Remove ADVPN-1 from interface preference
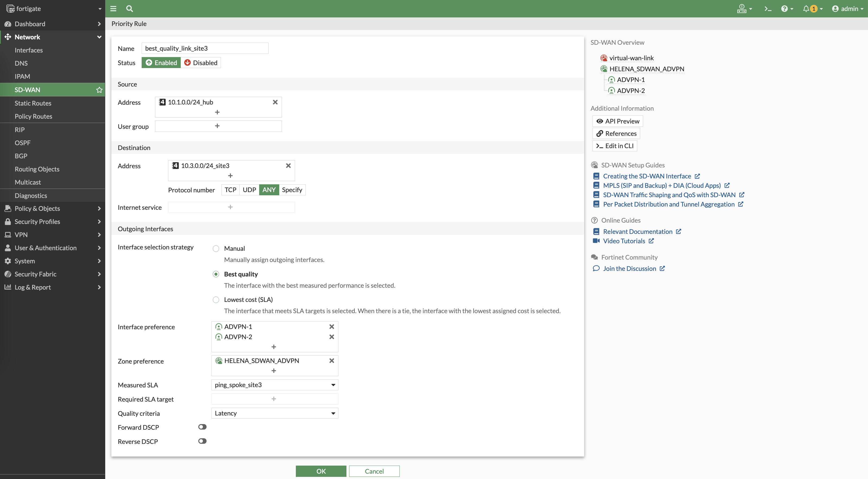Viewport: 868px width, 479px height. (331, 327)
